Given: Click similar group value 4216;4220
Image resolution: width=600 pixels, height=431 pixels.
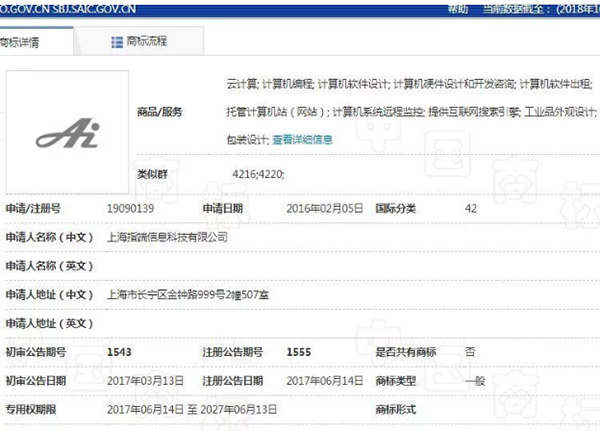Looking at the screenshot, I should (x=258, y=175).
